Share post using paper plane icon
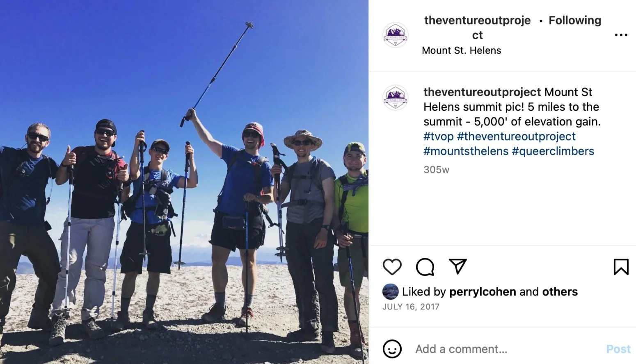This screenshot has width=636, height=364. [458, 266]
